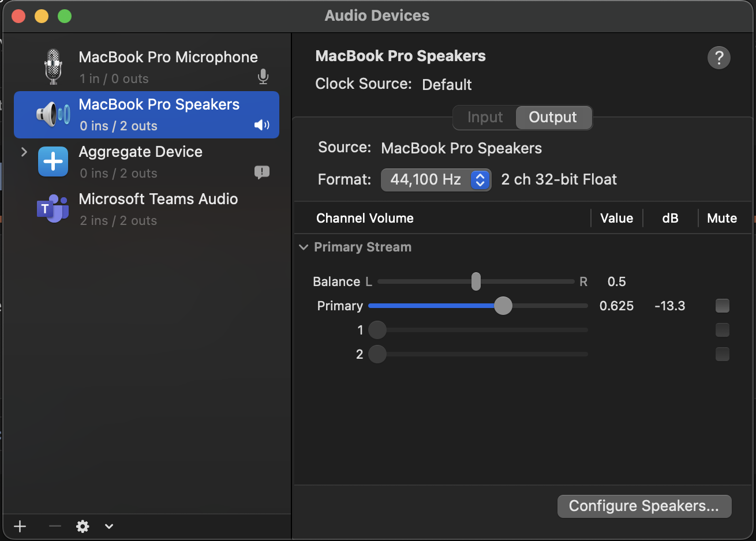Click the Mute column header

point(722,218)
